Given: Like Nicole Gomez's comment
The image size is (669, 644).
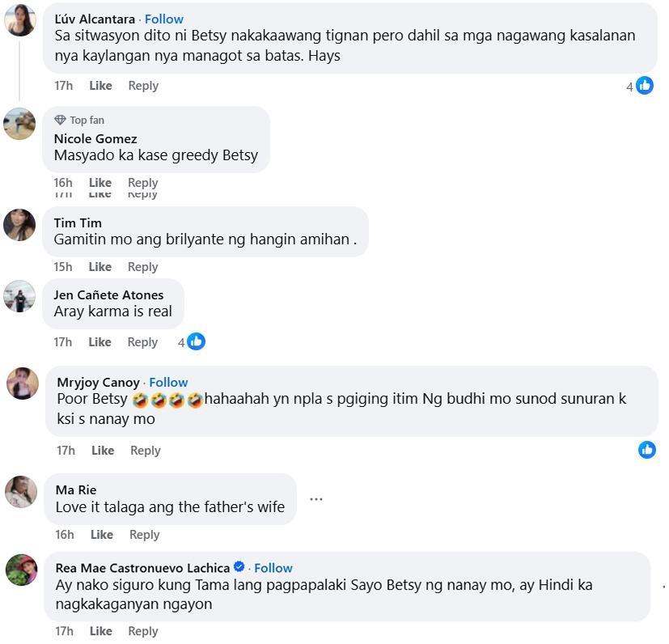Looking at the screenshot, I should (100, 182).
